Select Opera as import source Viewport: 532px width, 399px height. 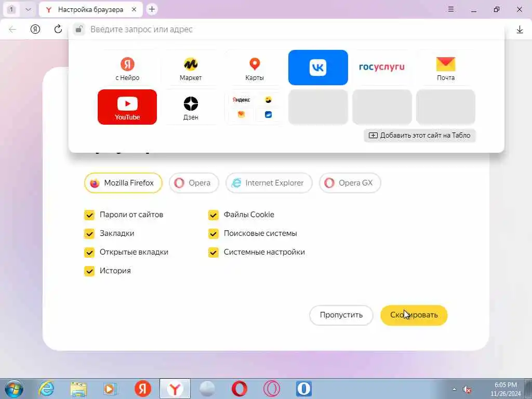coord(194,183)
